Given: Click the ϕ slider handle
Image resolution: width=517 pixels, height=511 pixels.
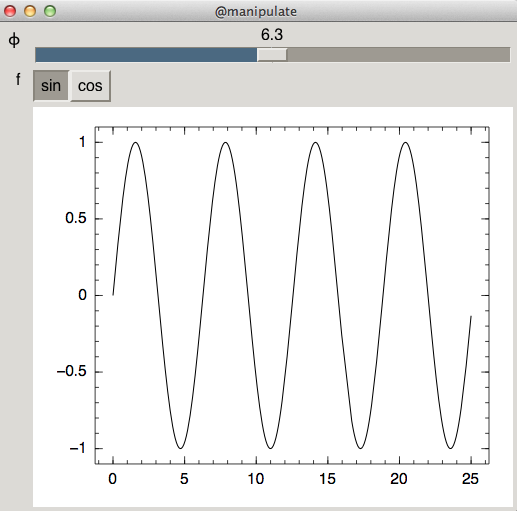Looking at the screenshot, I should coord(272,55).
